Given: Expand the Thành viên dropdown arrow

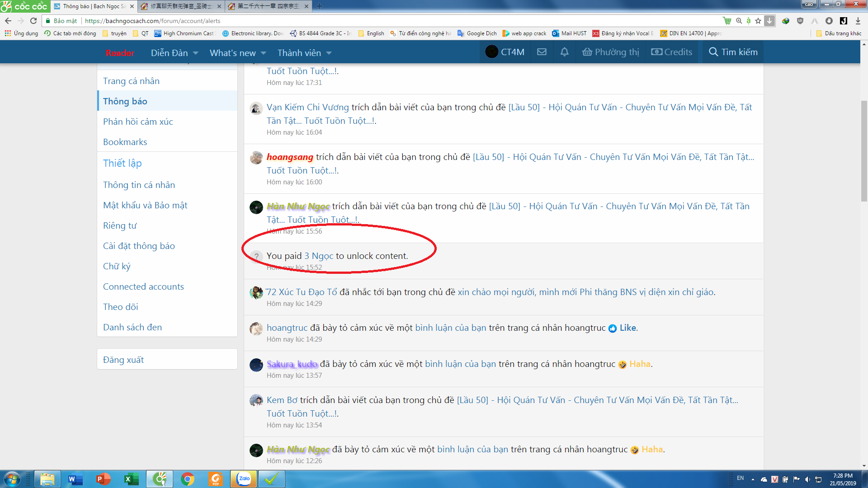Looking at the screenshot, I should coord(329,53).
